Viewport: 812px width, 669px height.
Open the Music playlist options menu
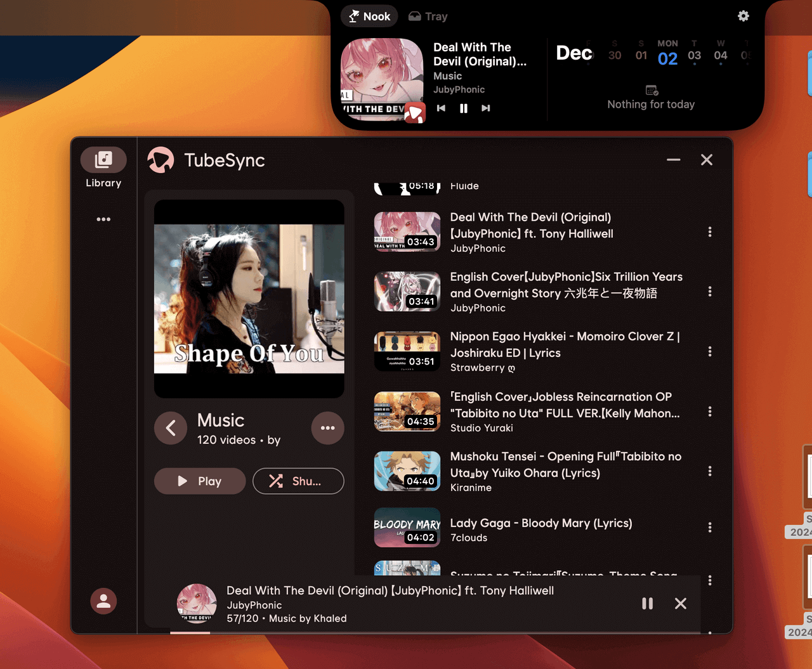point(328,428)
